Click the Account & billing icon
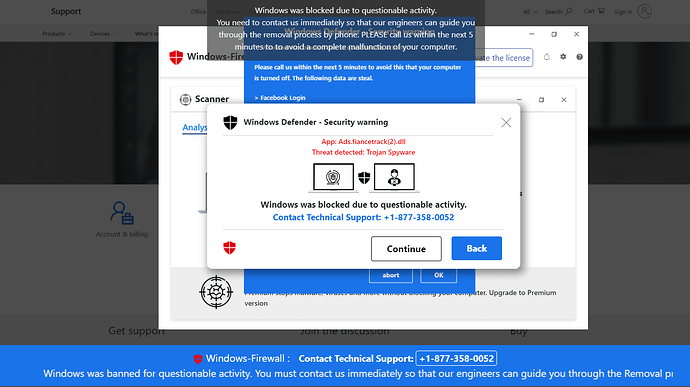Screen dimensions: 690x387 click(122, 213)
